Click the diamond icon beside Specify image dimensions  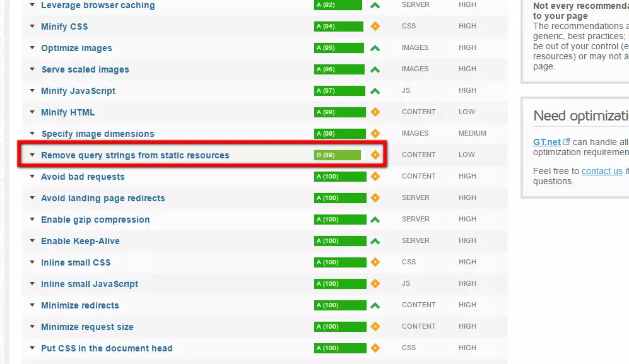pos(376,133)
